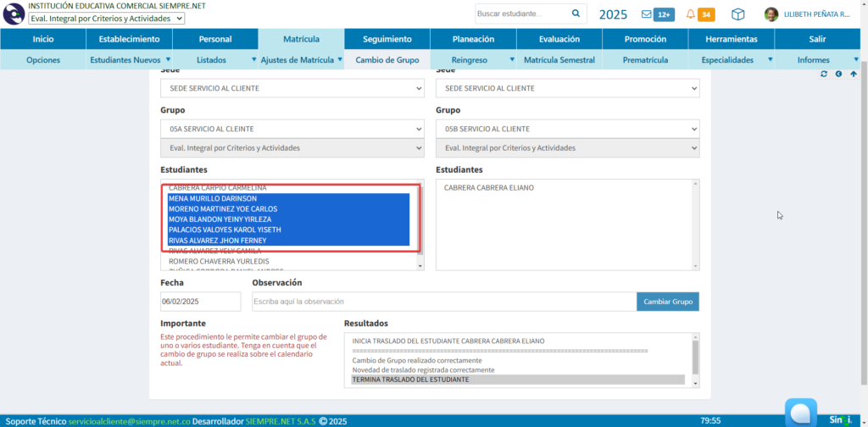The height and width of the screenshot is (427, 868).
Task: Click the Observación text field
Action: point(444,302)
